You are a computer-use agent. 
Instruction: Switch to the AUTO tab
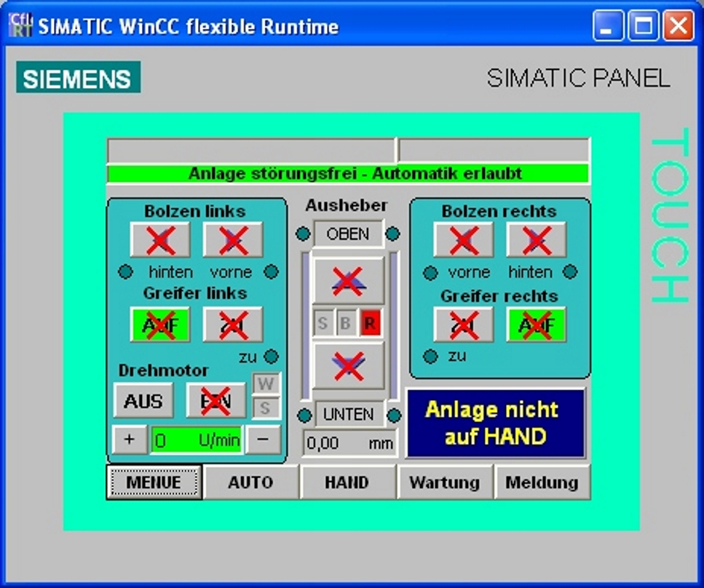click(250, 482)
